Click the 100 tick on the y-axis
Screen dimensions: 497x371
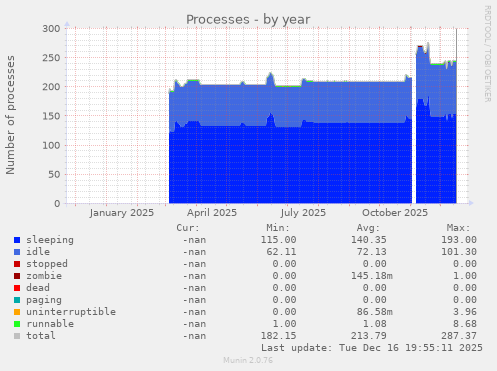[x=51, y=145]
